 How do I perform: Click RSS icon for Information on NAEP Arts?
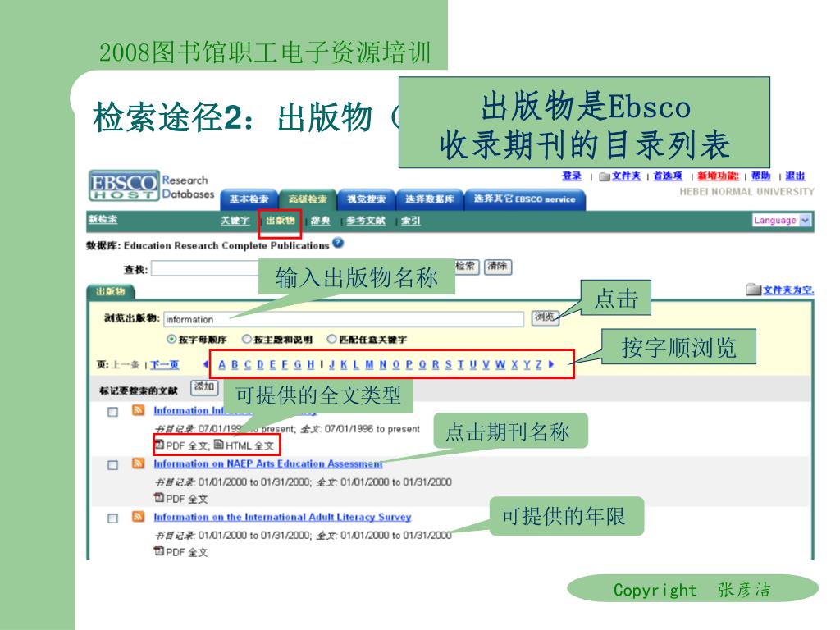tap(138, 463)
